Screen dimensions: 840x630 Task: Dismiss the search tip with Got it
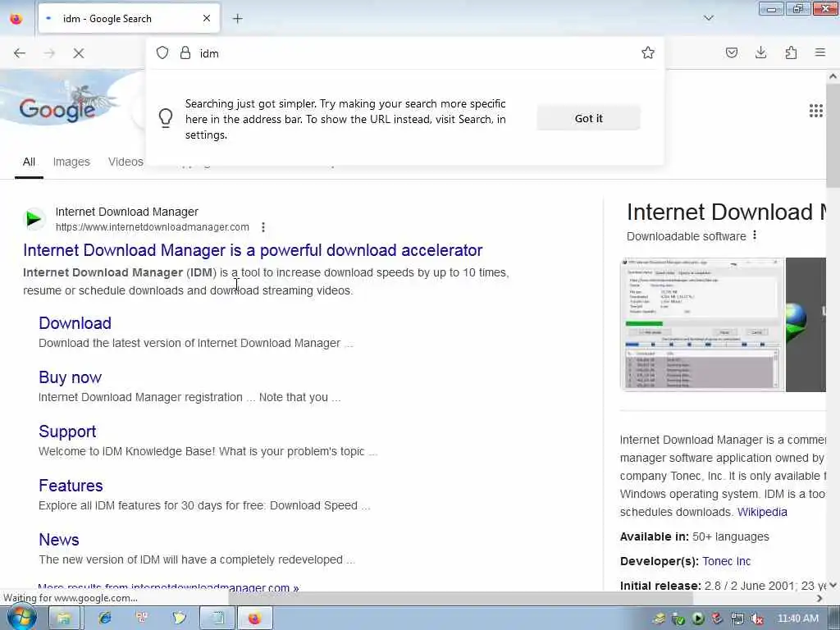[x=588, y=118]
